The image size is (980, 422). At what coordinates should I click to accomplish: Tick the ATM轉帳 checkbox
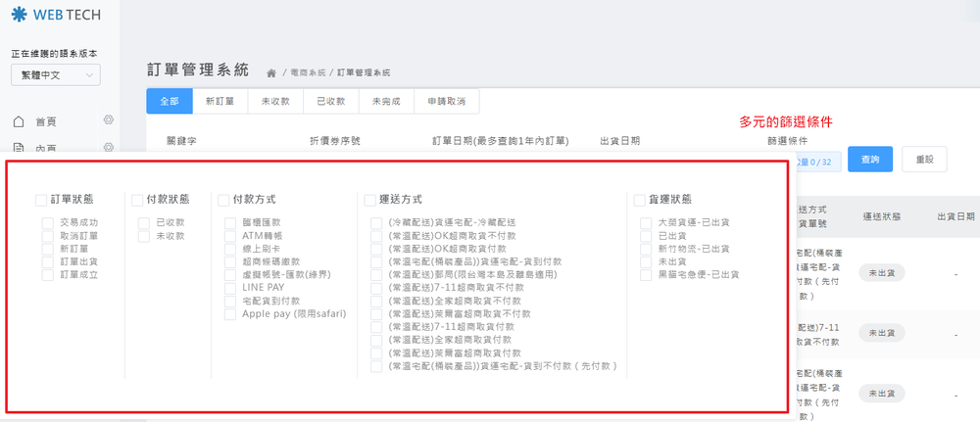point(230,236)
